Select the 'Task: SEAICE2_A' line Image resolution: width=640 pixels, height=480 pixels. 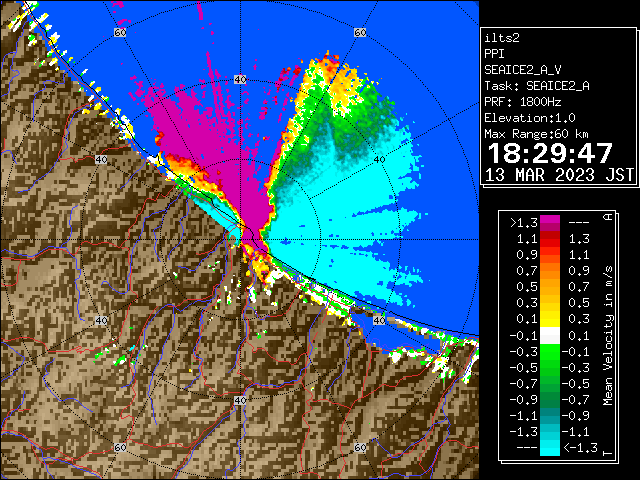537,86
